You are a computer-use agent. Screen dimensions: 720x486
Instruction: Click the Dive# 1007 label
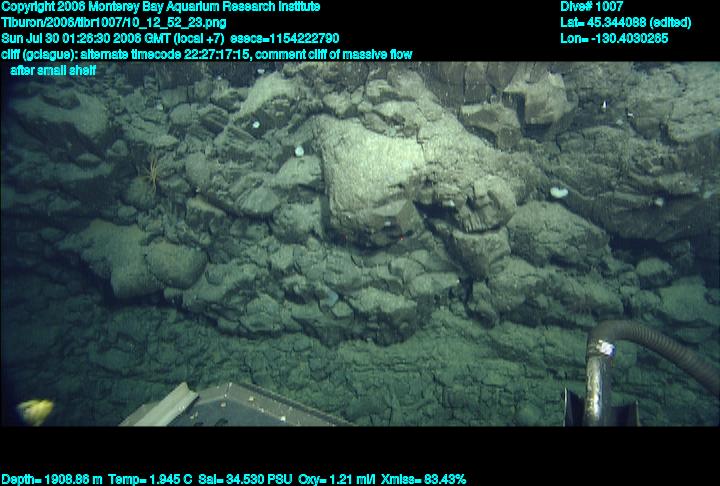(x=592, y=6)
